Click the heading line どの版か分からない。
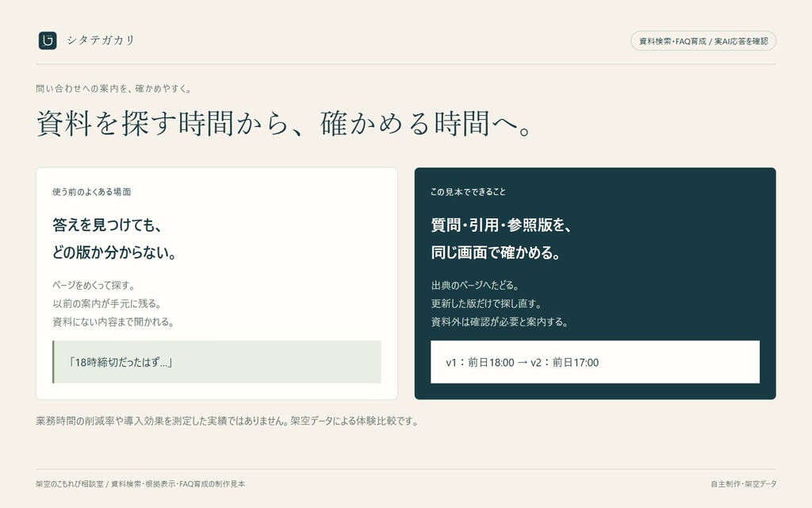This screenshot has height=508, width=812. (x=114, y=252)
